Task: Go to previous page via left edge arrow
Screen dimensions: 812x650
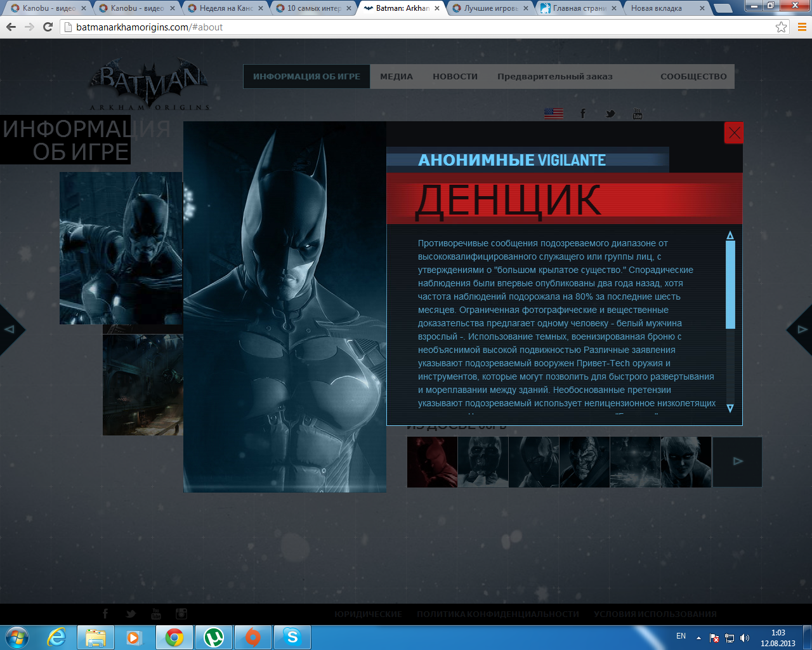Action: point(10,329)
